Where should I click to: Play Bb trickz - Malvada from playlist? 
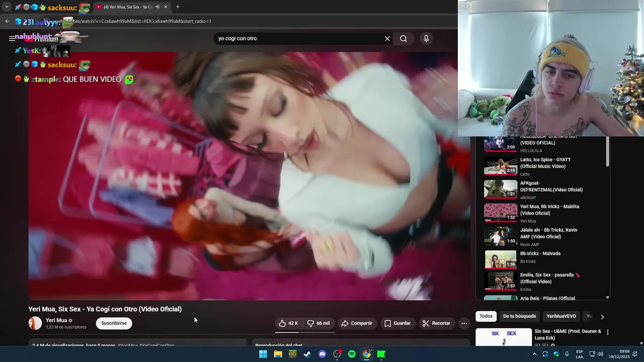coord(543,260)
